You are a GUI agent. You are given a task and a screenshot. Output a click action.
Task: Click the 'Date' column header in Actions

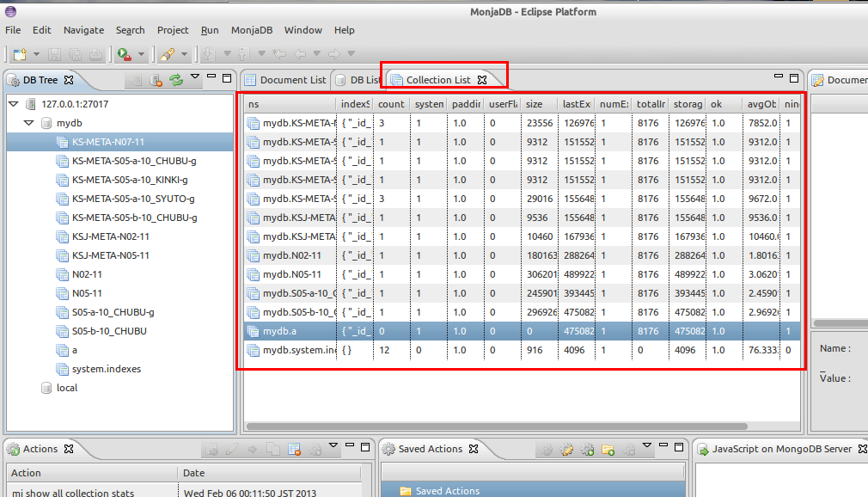(269, 473)
